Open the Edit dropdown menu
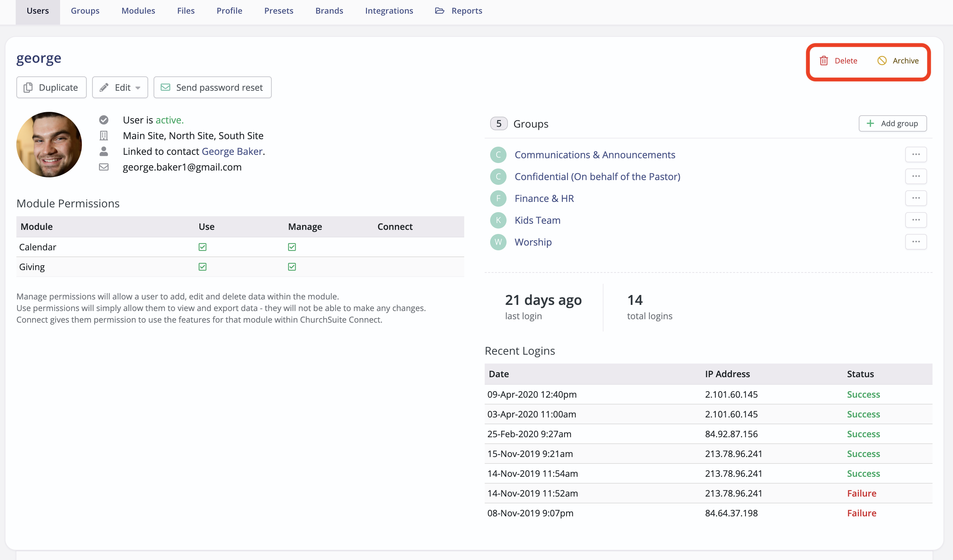 (120, 87)
